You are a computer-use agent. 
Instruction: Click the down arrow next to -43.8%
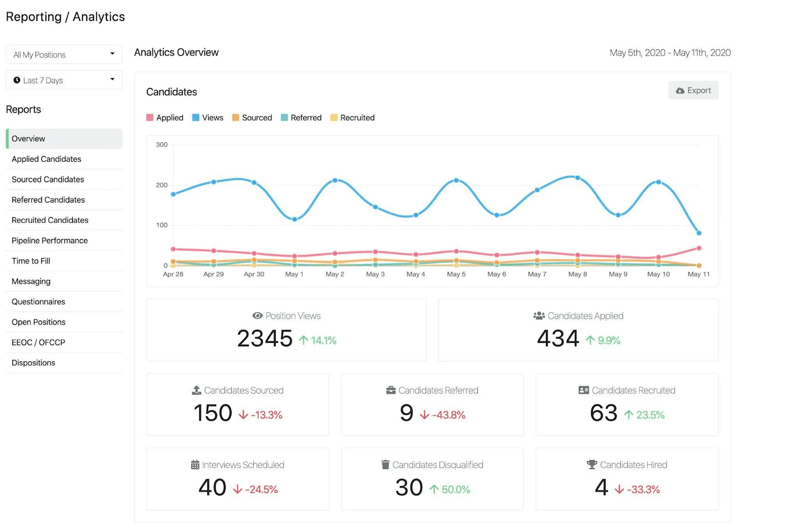[424, 415]
